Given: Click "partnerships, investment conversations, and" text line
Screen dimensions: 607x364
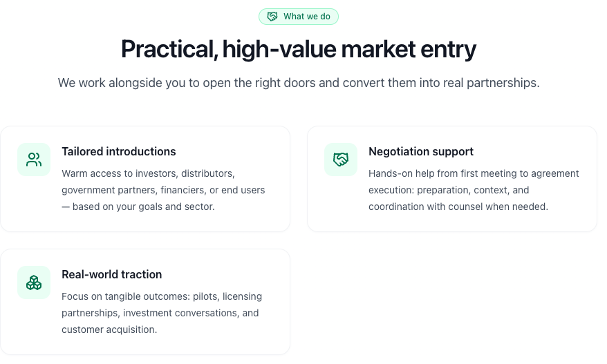Looking at the screenshot, I should tap(160, 313).
